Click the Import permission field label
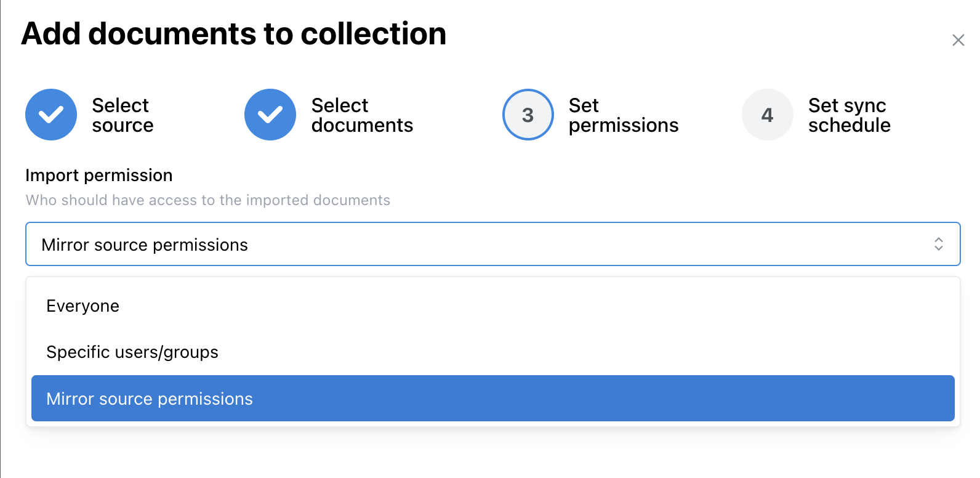The height and width of the screenshot is (478, 980). click(x=99, y=176)
